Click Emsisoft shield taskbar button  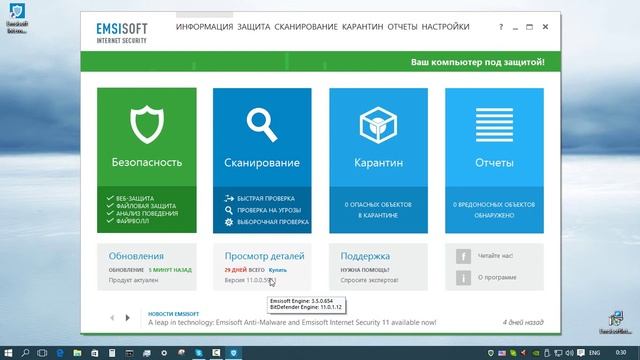[233, 353]
